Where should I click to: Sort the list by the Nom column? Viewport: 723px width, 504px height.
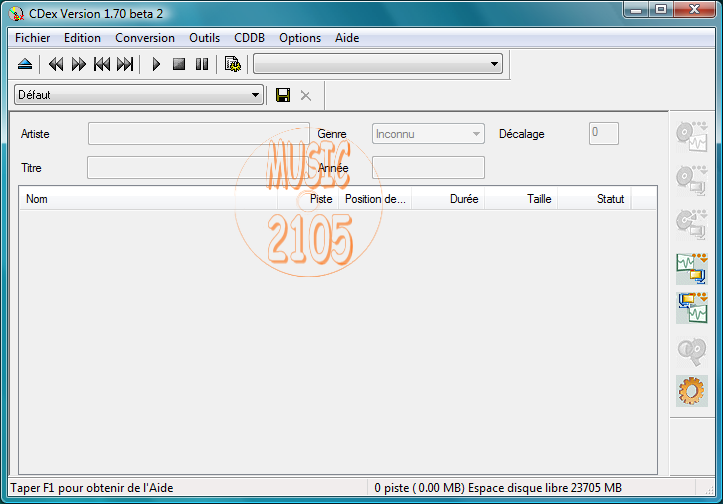(148, 199)
